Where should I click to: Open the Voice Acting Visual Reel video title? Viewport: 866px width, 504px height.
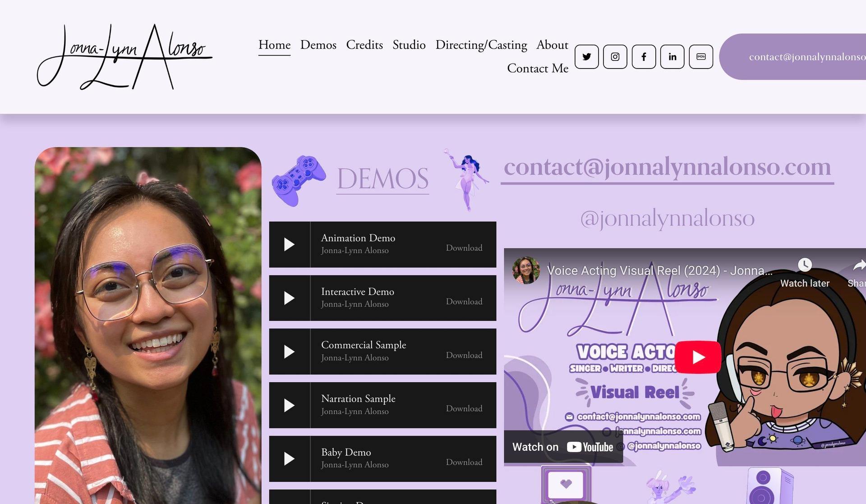point(659,270)
